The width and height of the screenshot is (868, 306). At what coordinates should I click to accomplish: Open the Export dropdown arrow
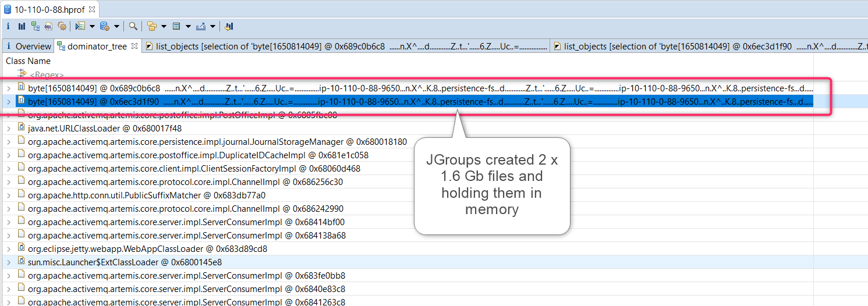tap(212, 27)
